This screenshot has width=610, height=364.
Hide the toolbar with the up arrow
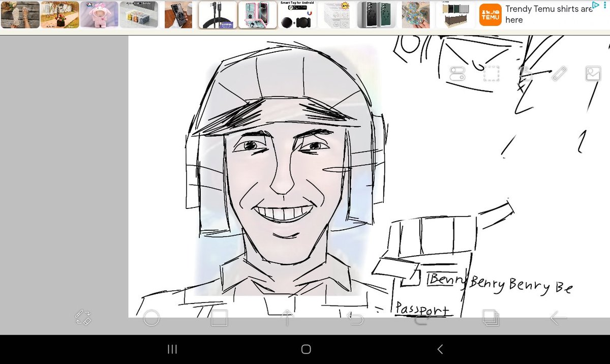click(287, 318)
